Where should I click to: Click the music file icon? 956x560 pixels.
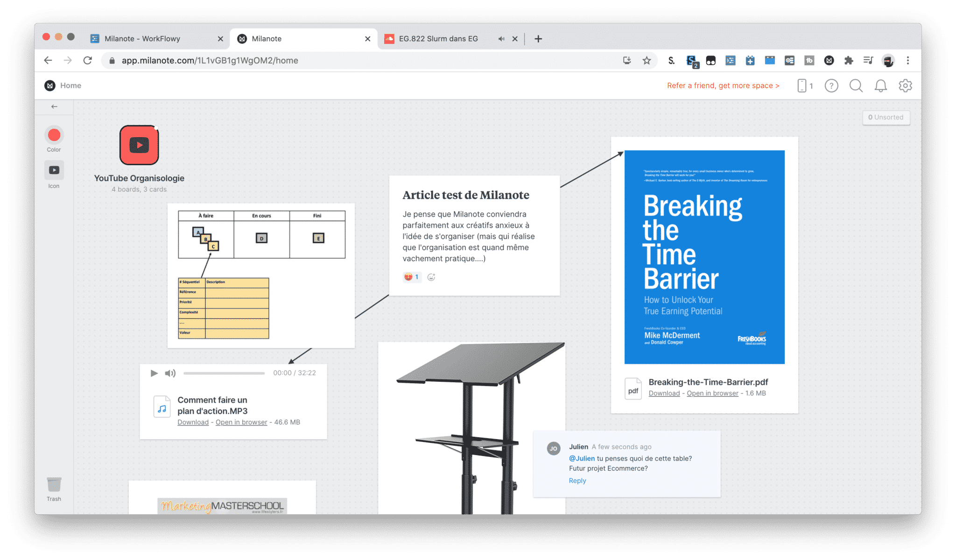[162, 406]
